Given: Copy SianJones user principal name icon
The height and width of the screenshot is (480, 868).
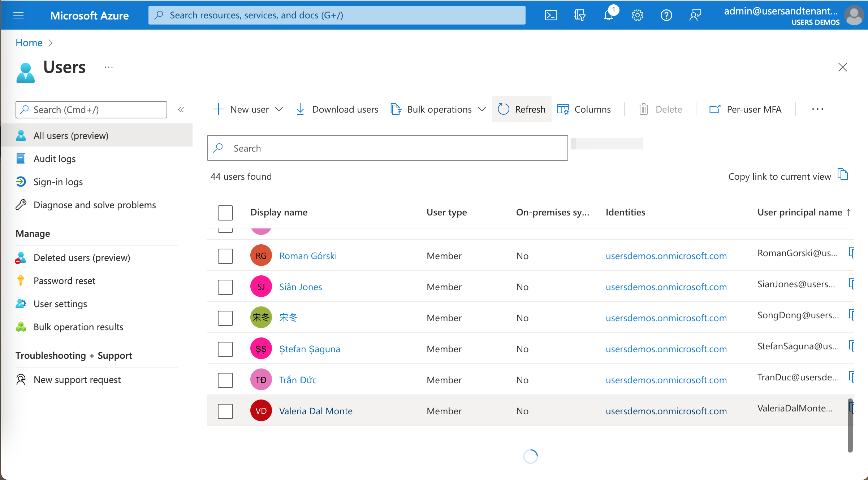Looking at the screenshot, I should [x=852, y=283].
